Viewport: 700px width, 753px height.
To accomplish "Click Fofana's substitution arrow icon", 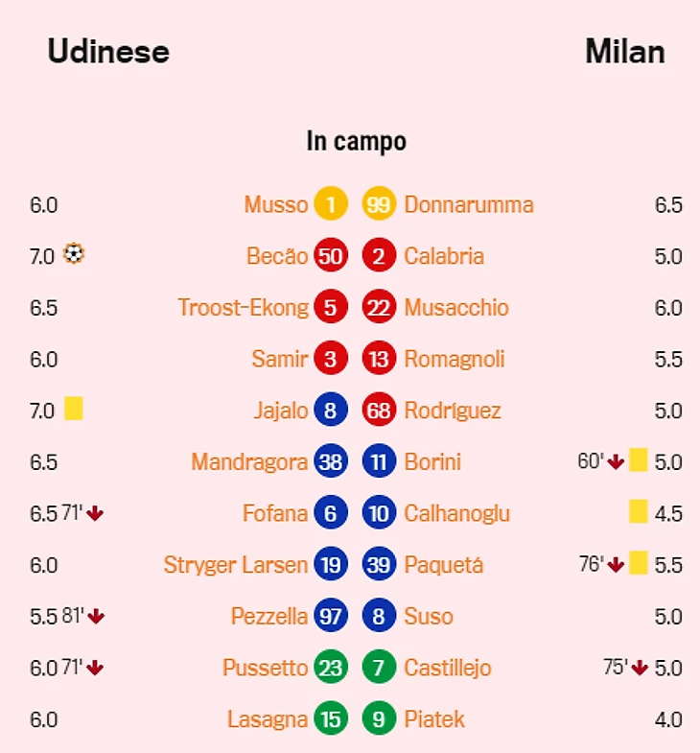I will 95,513.
